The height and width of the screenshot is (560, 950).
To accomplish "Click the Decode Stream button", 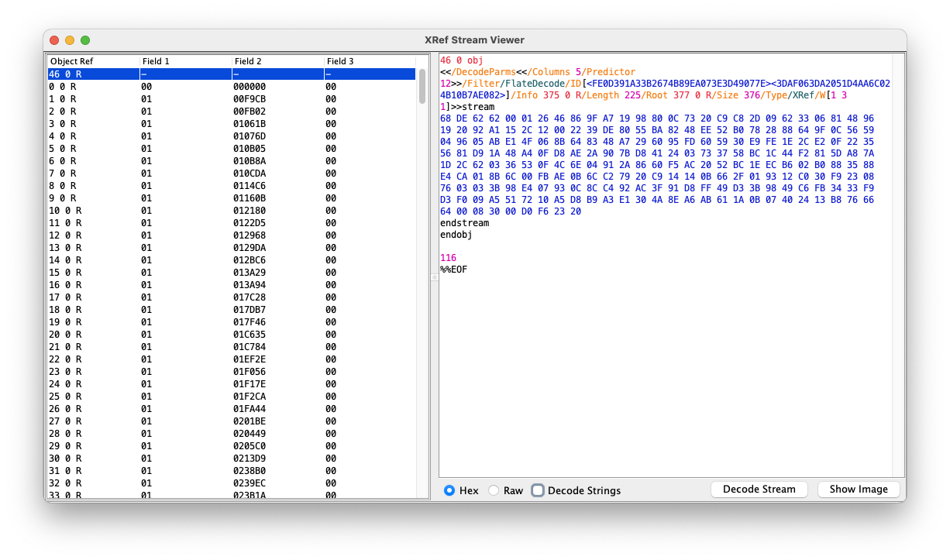I will tap(759, 490).
